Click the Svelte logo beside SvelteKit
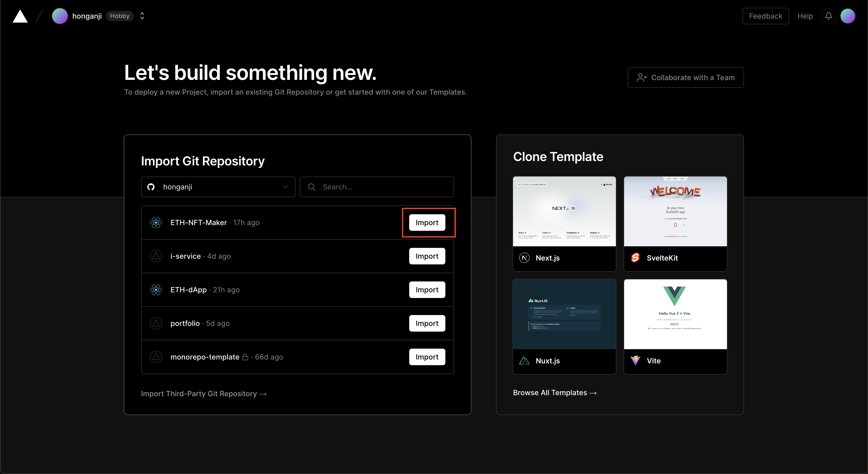This screenshot has height=474, width=868. tap(635, 258)
